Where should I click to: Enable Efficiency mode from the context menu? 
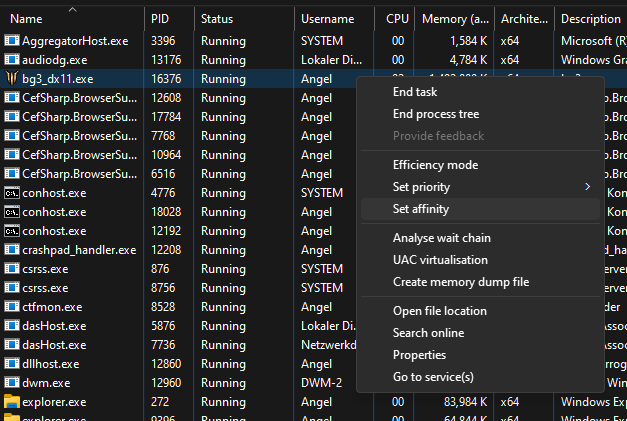click(x=435, y=165)
